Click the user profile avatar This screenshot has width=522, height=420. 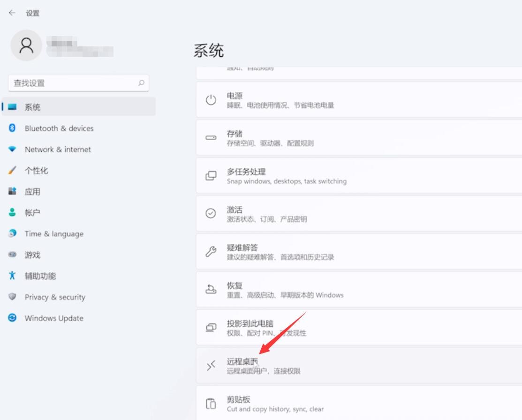coord(26,45)
